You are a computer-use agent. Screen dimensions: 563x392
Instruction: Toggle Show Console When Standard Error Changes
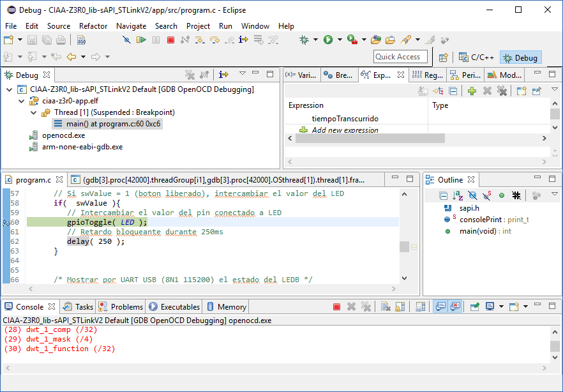click(455, 307)
